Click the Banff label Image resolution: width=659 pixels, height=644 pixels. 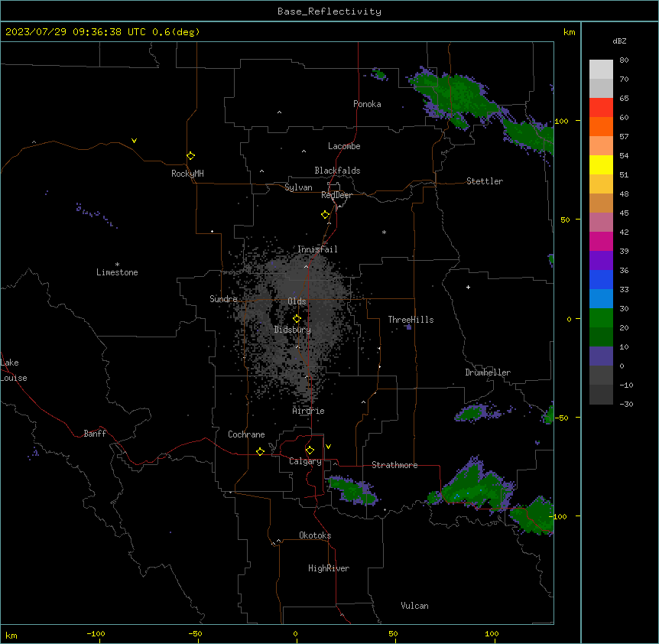point(95,434)
